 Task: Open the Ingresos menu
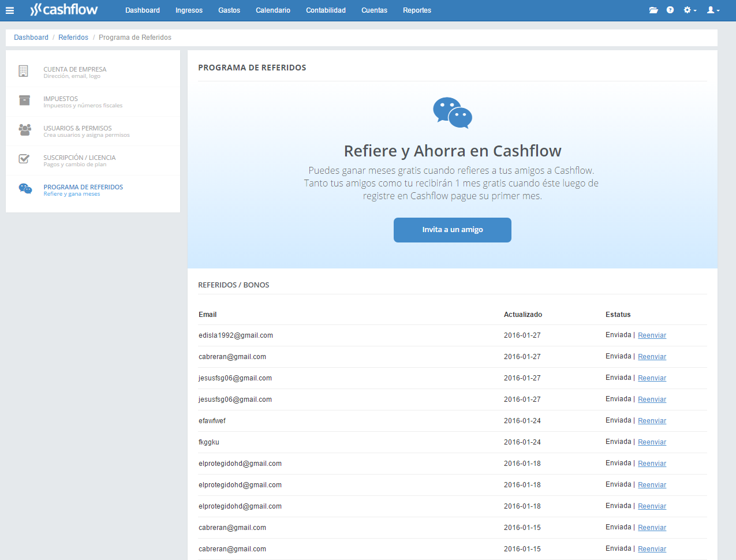click(x=189, y=10)
